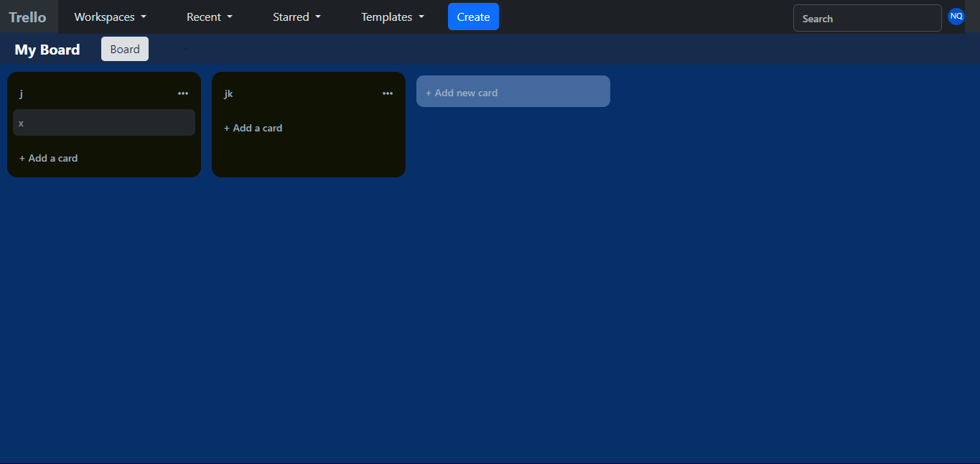Go to Trello home via the logo
Image resolution: width=980 pixels, height=464 pixels.
pos(27,17)
